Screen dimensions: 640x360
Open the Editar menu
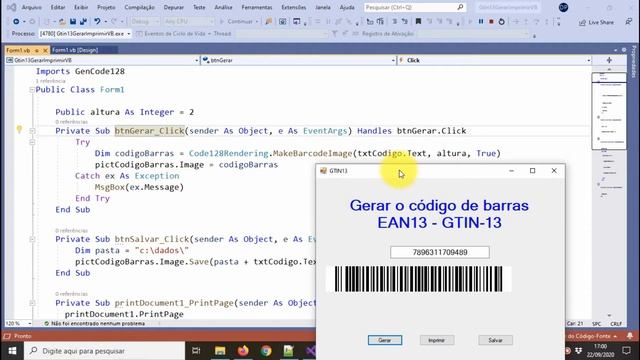58,7
